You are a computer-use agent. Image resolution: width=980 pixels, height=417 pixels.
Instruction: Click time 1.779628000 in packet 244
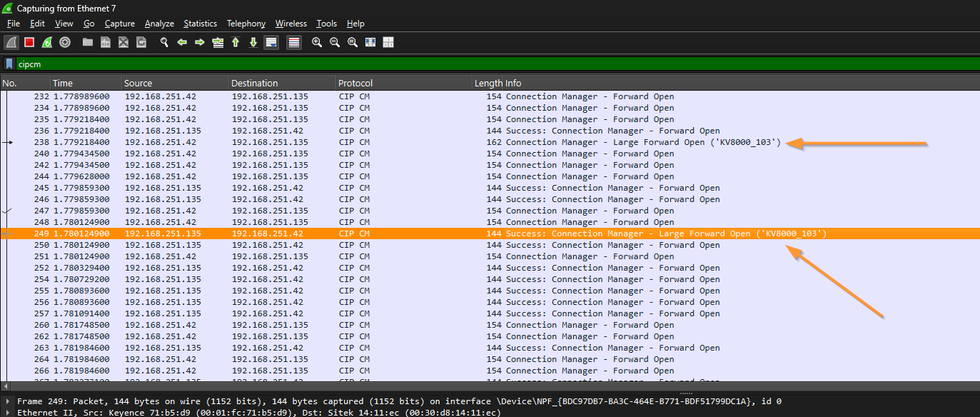pyautogui.click(x=81, y=176)
